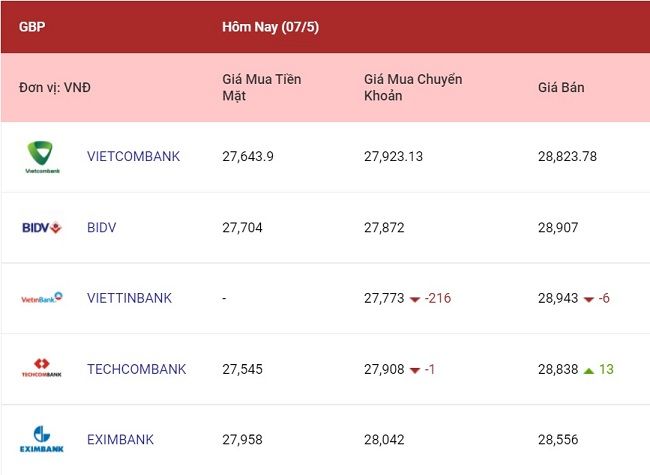Click the green up arrow beside 13
Viewport: 650px width, 475px height.
click(589, 370)
